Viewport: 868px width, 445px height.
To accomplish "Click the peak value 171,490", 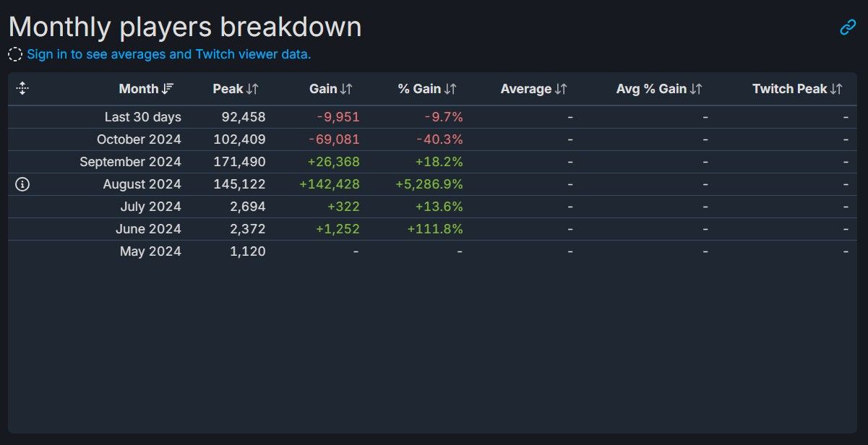I will point(239,162).
